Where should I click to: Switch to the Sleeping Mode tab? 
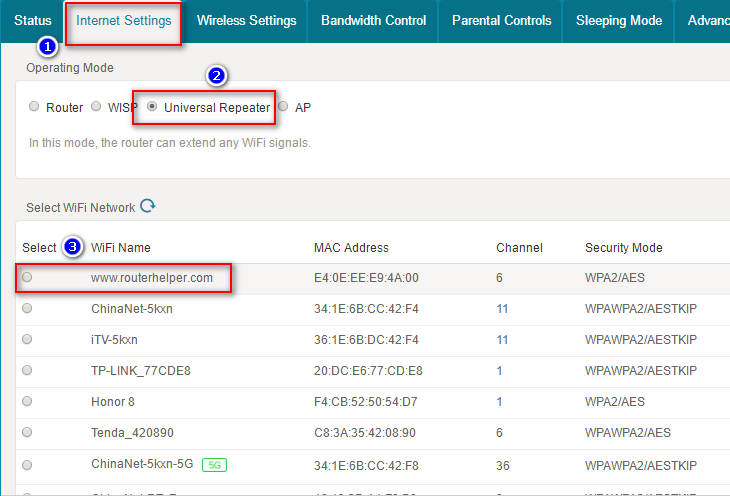[x=618, y=21]
